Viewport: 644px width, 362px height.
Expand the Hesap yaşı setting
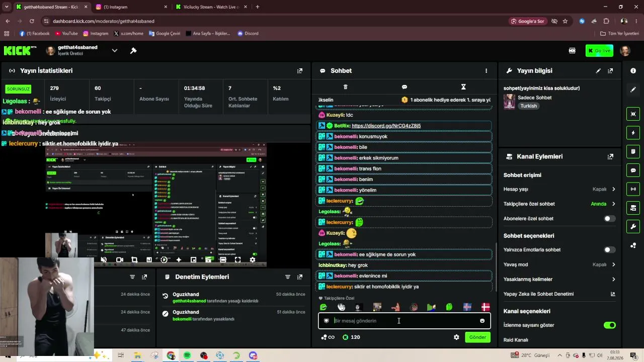coord(613,190)
